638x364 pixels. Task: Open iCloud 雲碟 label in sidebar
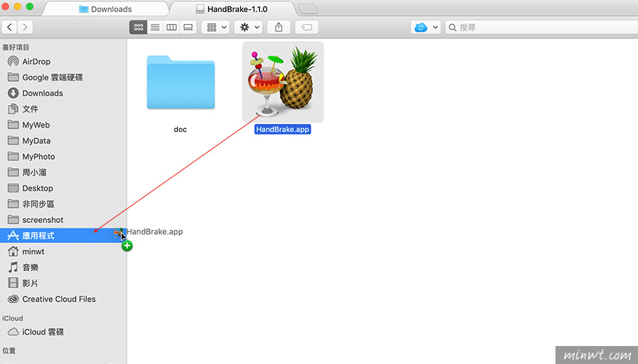point(43,332)
